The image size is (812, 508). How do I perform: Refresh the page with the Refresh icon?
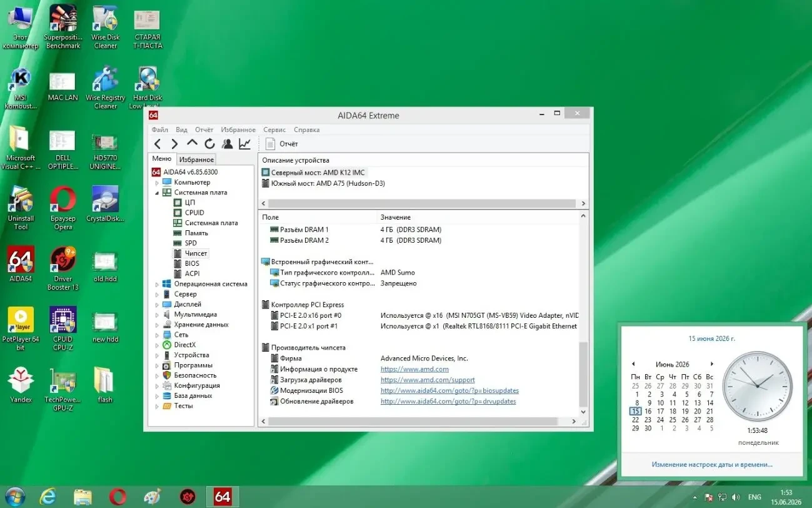tap(209, 144)
